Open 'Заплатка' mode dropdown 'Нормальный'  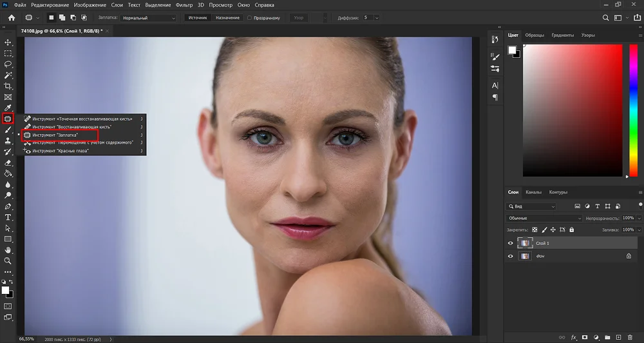(x=149, y=18)
